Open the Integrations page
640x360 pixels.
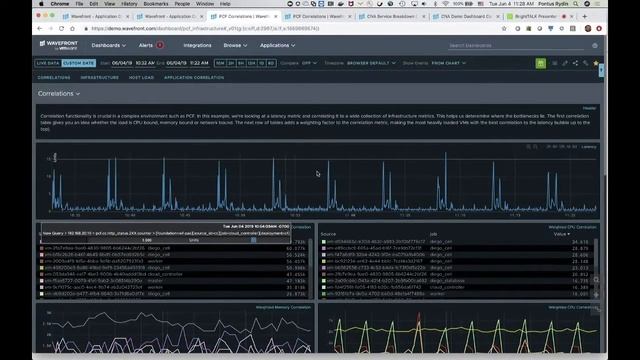pos(198,45)
